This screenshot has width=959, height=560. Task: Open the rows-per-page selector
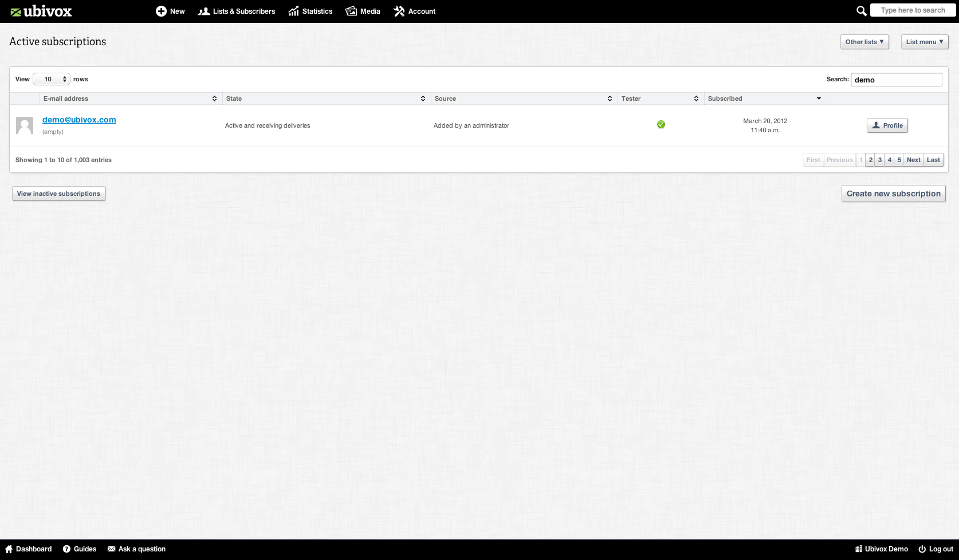point(52,79)
